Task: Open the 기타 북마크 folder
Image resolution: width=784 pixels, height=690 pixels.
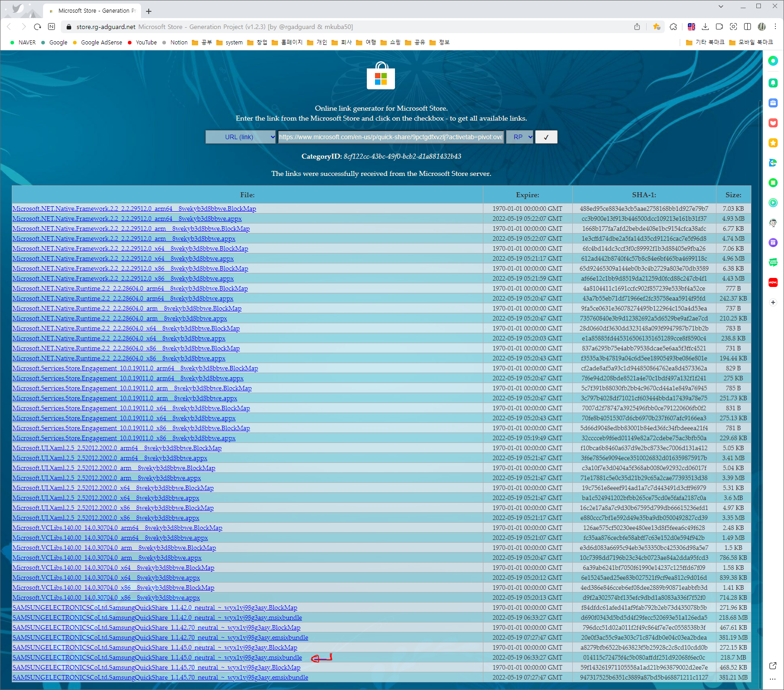Action: [705, 43]
